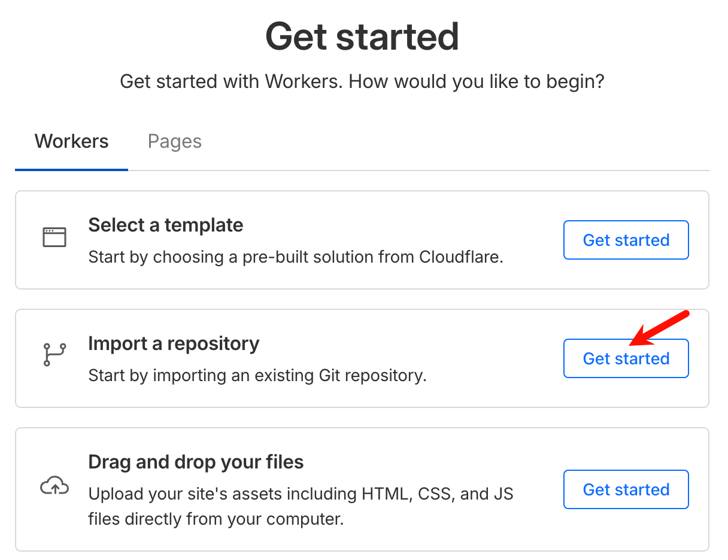Click the cloud upload icon

click(x=54, y=486)
